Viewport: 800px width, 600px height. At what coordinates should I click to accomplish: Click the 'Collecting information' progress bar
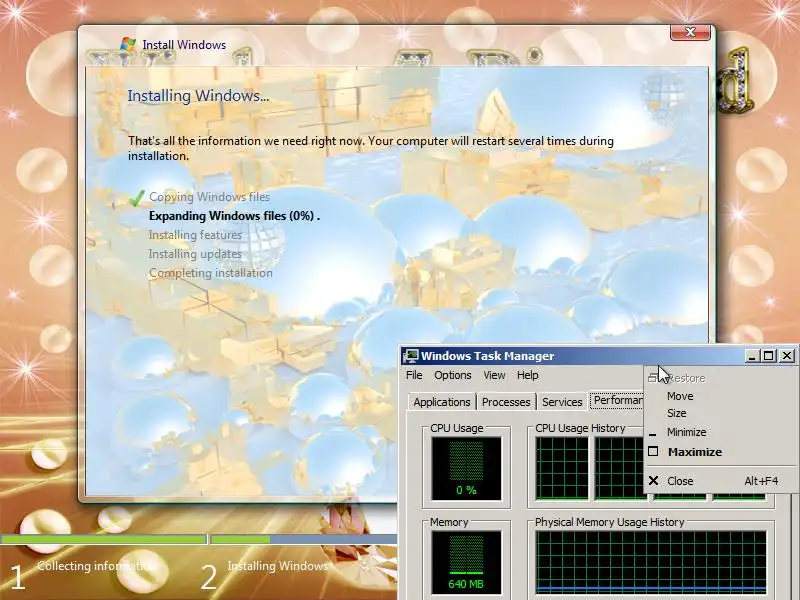(104, 539)
